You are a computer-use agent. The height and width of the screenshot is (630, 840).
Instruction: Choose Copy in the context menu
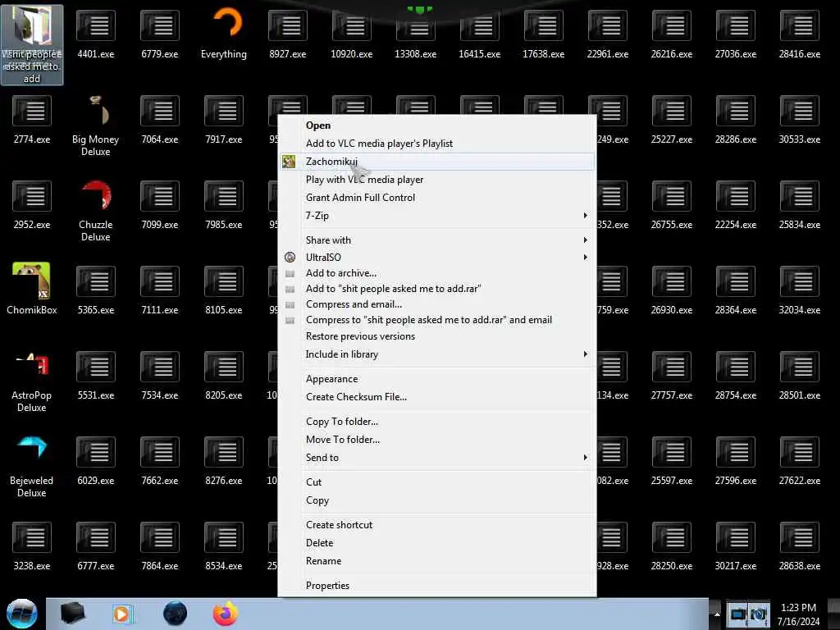(437, 500)
